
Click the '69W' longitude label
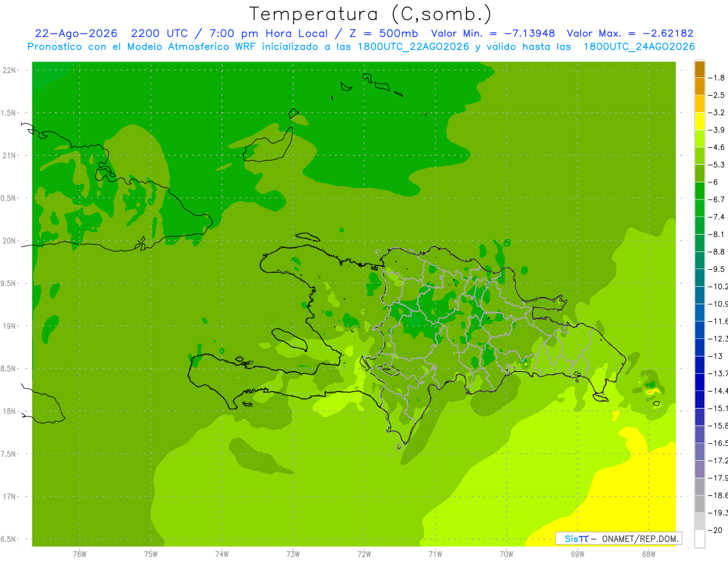point(577,554)
